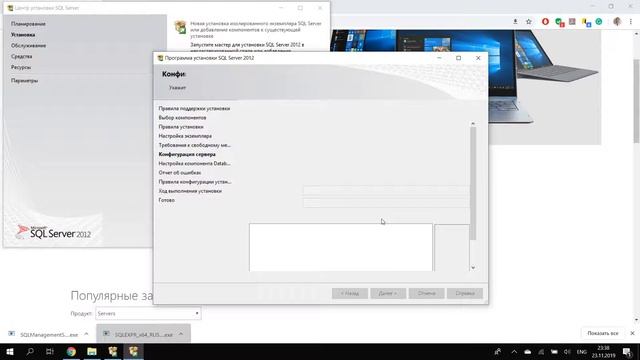Click 'Справка' in the setup wizard
This screenshot has height=360, width=640.
tap(465, 293)
